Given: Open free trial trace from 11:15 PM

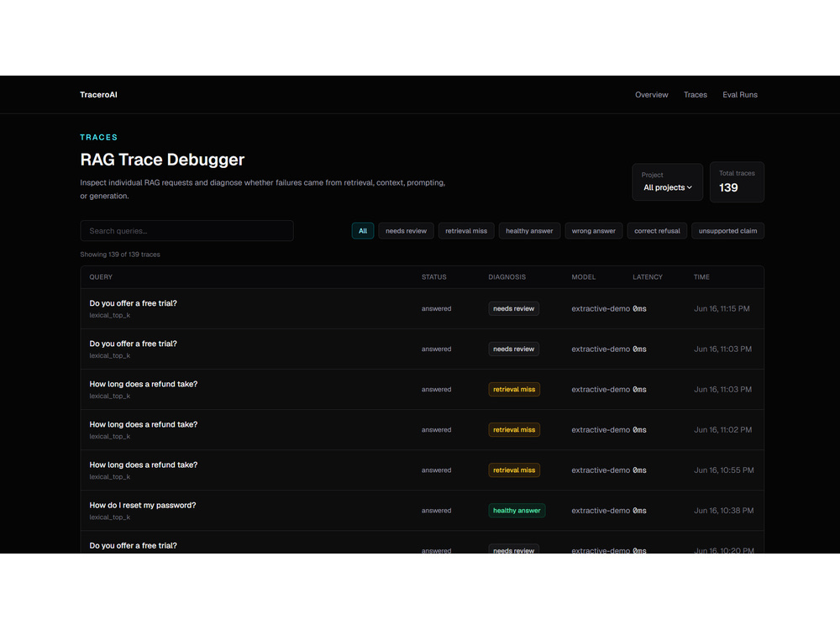Looking at the screenshot, I should tap(423, 308).
